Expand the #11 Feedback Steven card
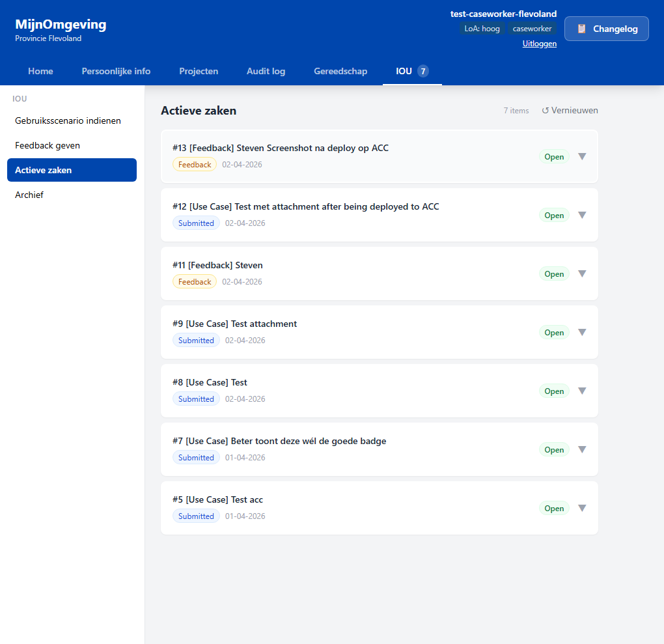Viewport: 664px width, 644px height. point(581,273)
